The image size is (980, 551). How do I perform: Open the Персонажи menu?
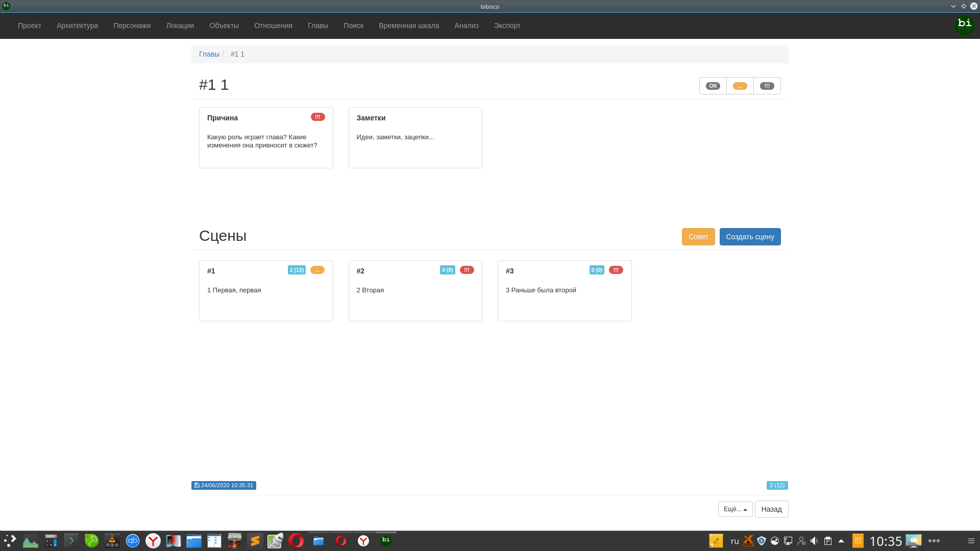point(132,26)
